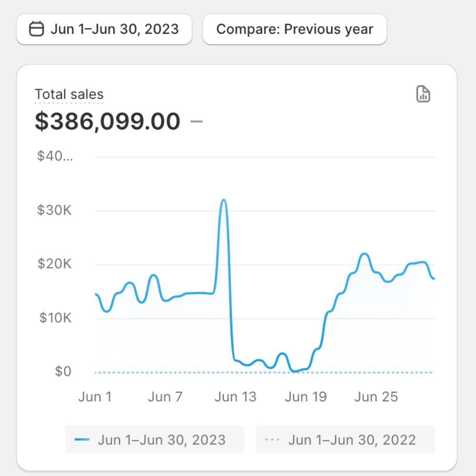Viewport: 476px width, 476px height.
Task: Click the Jun 25 x-axis label
Action: [376, 397]
